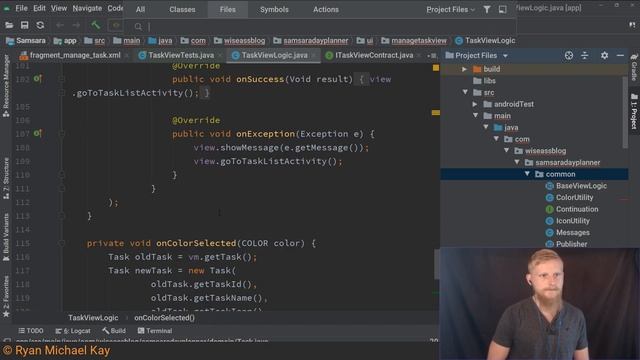
Task: Open the Project Files scope dropdown in search
Action: (x=451, y=9)
